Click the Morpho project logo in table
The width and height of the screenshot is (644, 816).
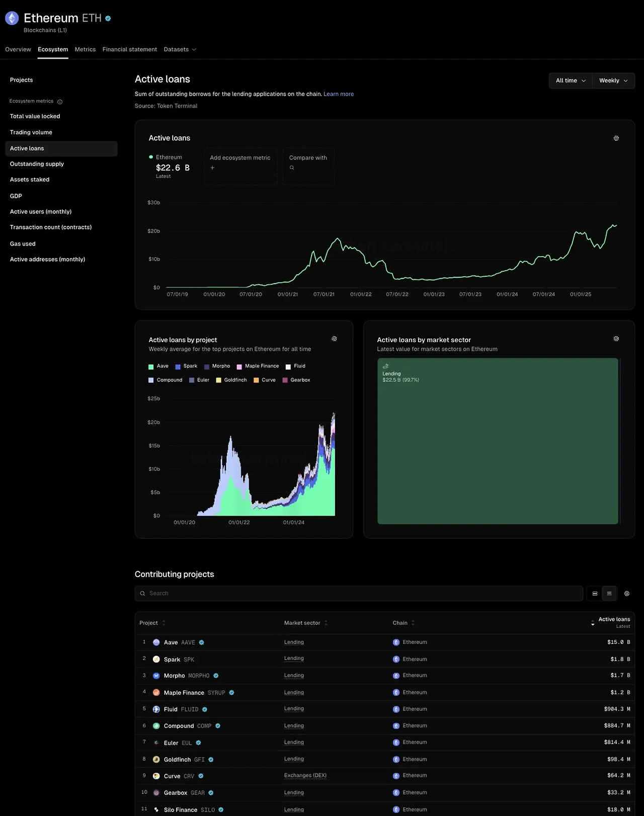156,676
